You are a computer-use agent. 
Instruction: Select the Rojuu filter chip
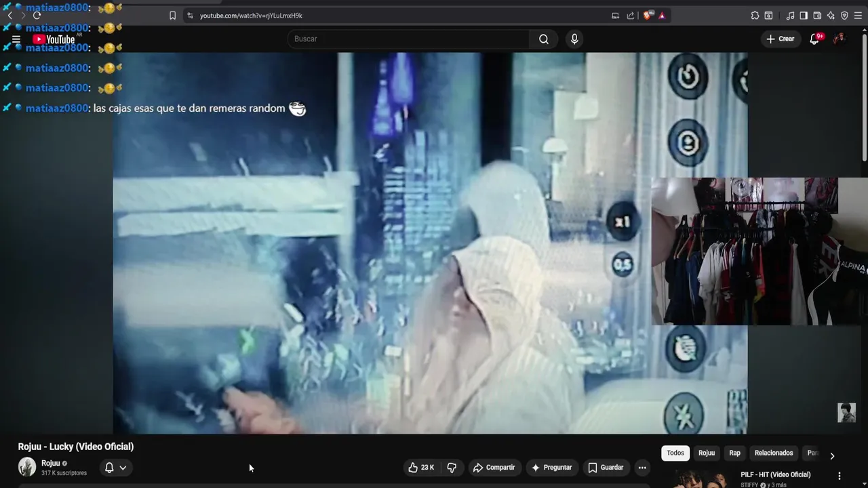[707, 453]
